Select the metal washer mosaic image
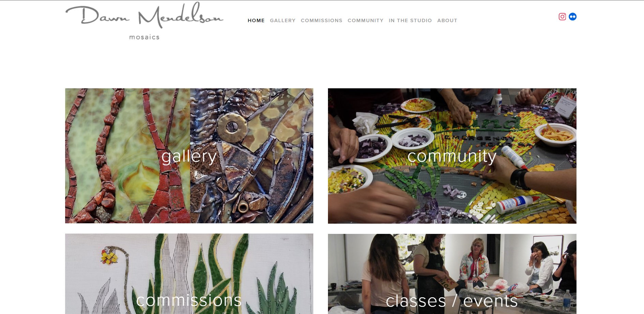 coord(252,156)
